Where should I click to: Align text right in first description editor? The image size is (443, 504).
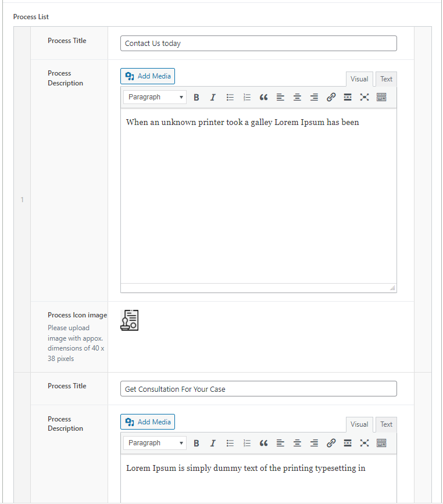pyautogui.click(x=314, y=97)
